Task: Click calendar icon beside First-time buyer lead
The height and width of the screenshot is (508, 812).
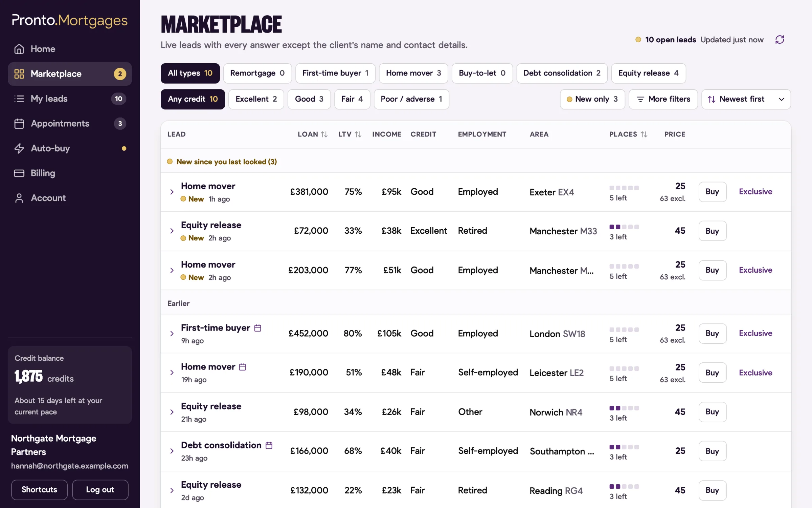Action: 258,328
